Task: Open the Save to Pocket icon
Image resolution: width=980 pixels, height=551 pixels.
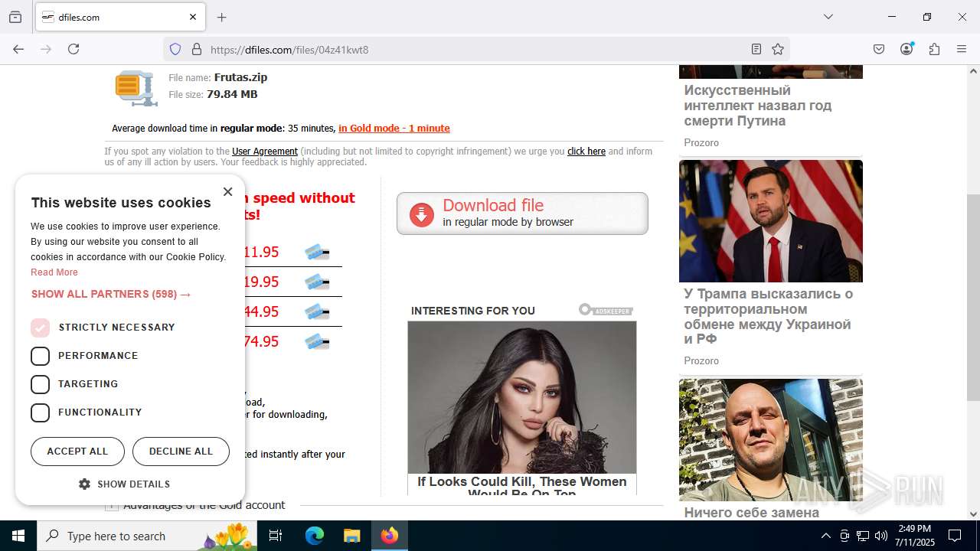Action: [879, 49]
